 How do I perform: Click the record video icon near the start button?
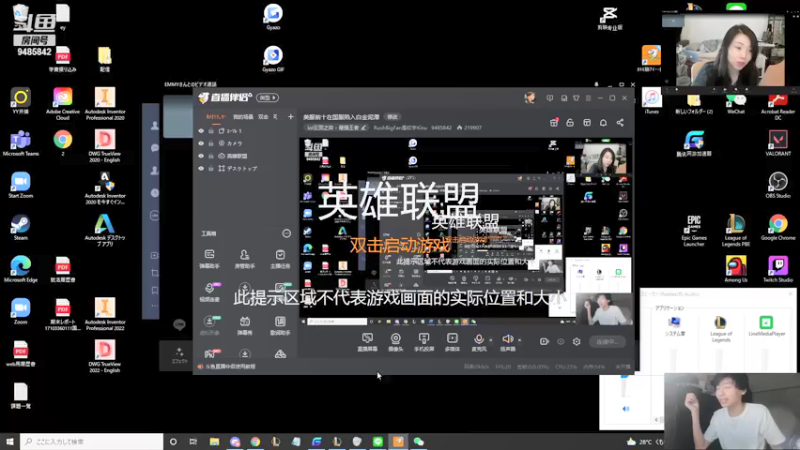(x=544, y=341)
